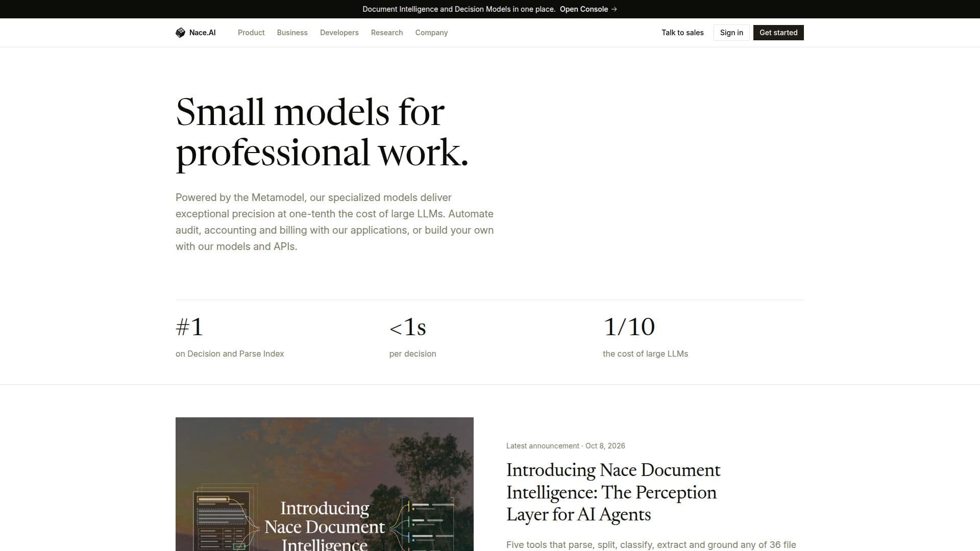Follow the Open Console banner link
This screenshot has width=980, height=551.
coord(589,9)
